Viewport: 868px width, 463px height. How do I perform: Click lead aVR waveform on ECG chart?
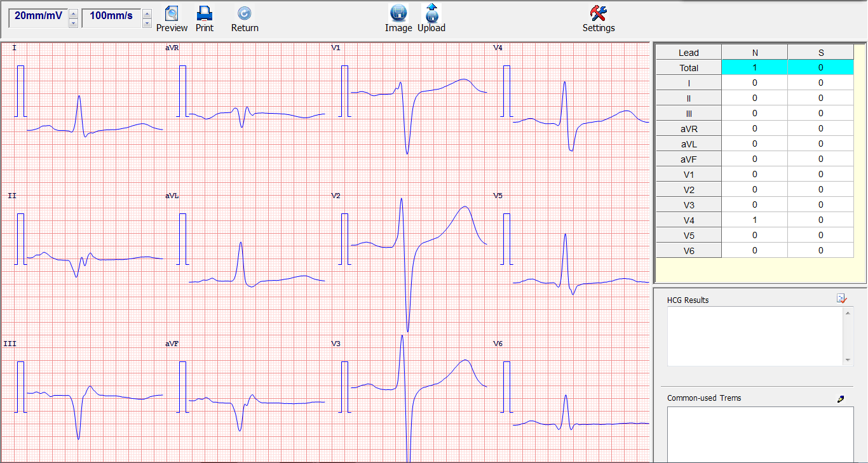pos(257,116)
